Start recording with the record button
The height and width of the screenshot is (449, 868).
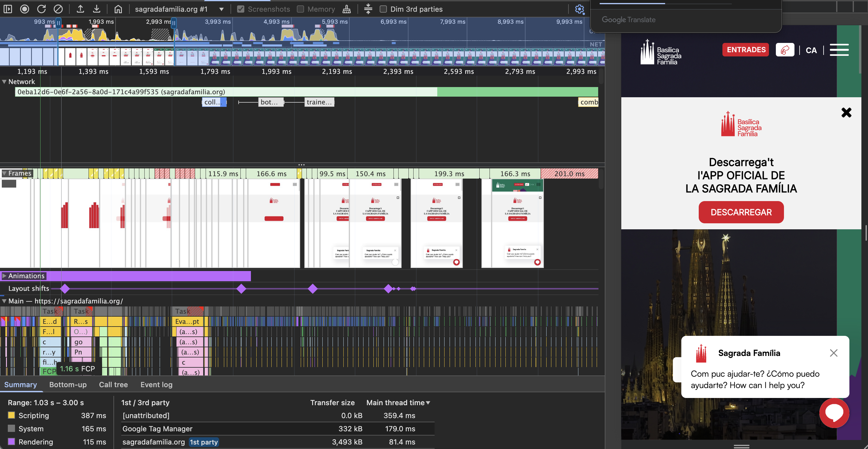coord(25,9)
